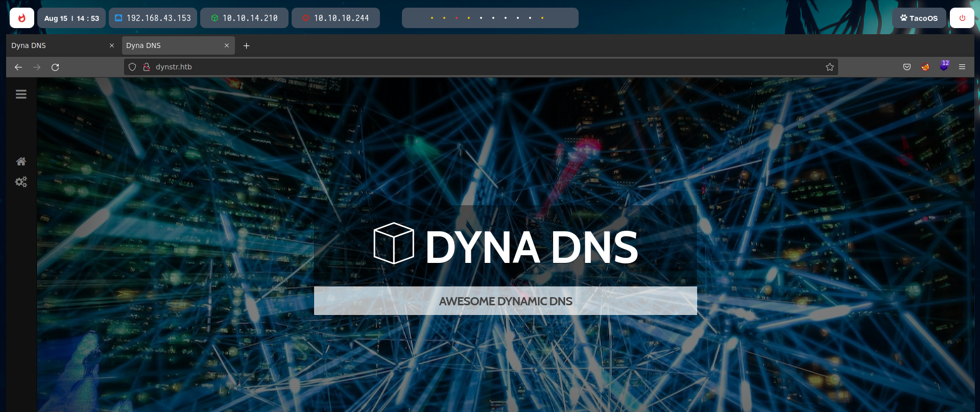Click the shield tracking protection icon
The image size is (980, 412).
[x=132, y=67]
